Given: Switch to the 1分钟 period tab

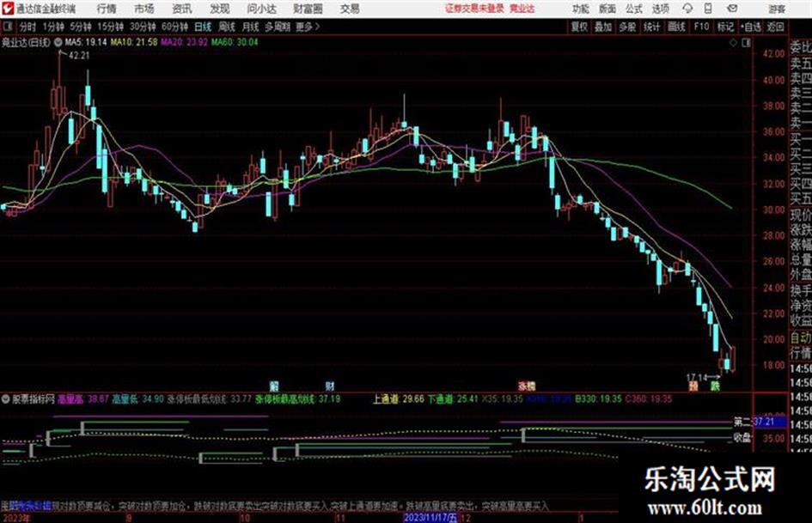Looking at the screenshot, I should coord(53,27).
